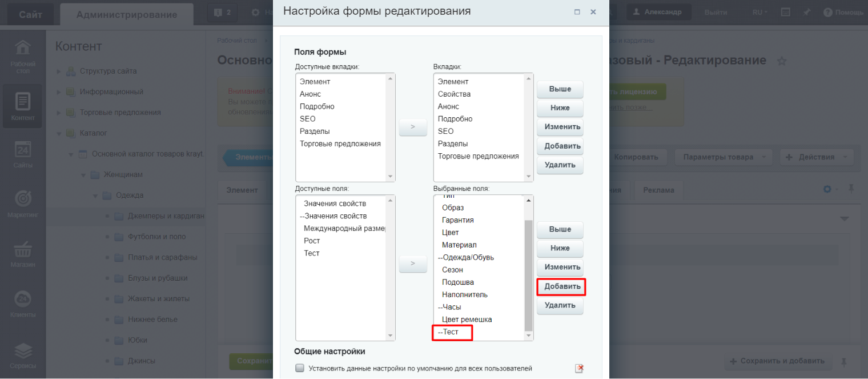Open the Клиенты sidebar section
The width and height of the screenshot is (868, 379).
tap(22, 304)
